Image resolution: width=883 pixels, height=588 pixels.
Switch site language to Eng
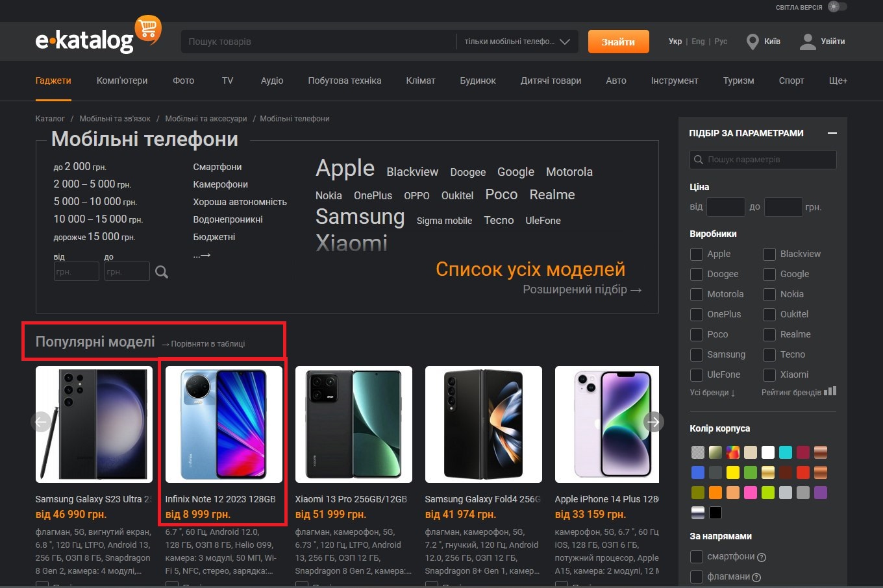(x=698, y=42)
